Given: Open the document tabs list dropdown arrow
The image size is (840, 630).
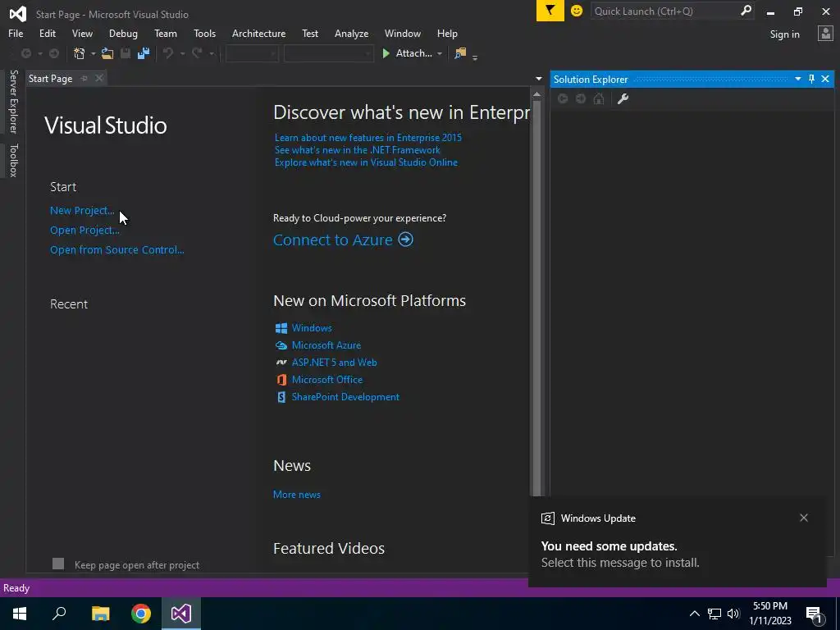Looking at the screenshot, I should (538, 79).
